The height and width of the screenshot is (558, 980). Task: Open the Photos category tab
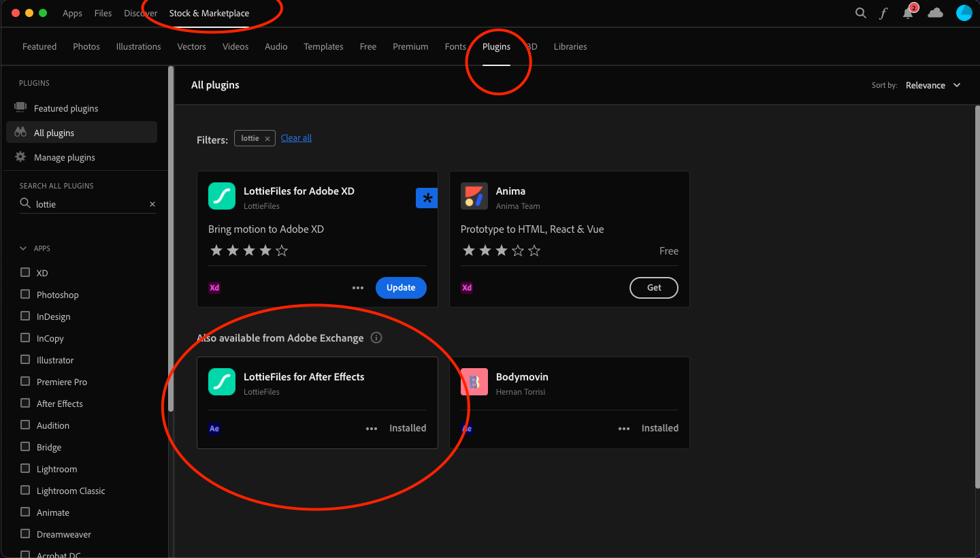pos(86,46)
